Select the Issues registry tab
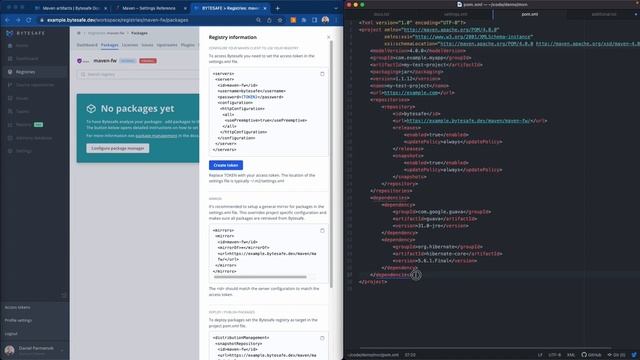 [147, 45]
